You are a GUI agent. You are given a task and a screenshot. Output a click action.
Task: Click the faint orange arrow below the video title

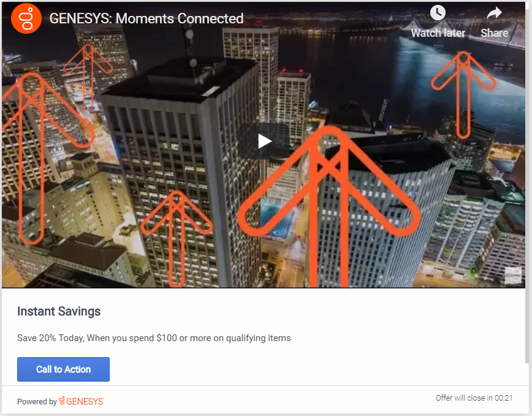88,76
